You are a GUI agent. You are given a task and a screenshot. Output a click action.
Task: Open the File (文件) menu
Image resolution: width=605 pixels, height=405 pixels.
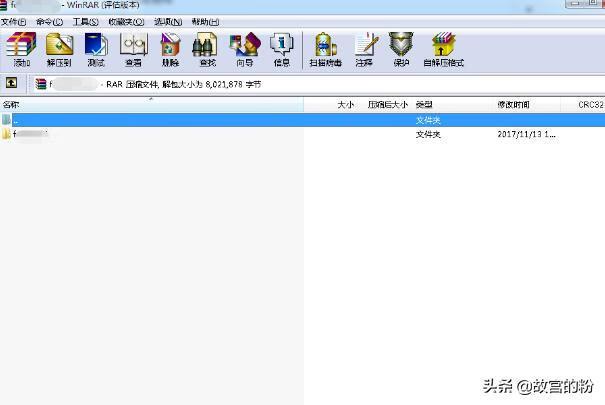tap(14, 21)
